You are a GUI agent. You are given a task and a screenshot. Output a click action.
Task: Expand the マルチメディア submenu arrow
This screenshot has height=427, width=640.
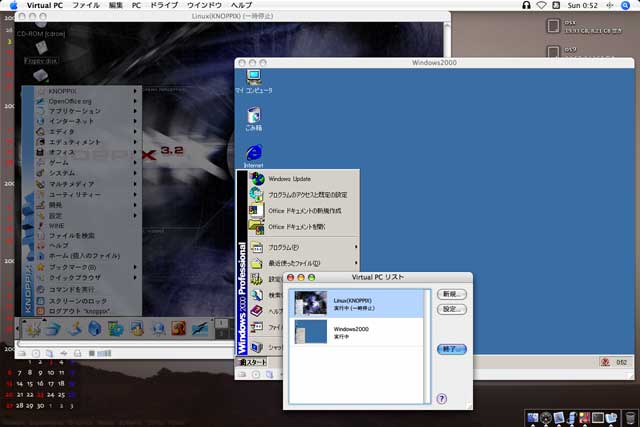click(135, 184)
